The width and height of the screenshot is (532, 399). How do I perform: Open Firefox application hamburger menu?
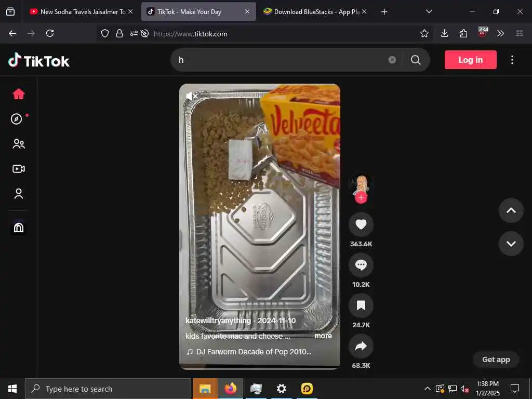(519, 33)
